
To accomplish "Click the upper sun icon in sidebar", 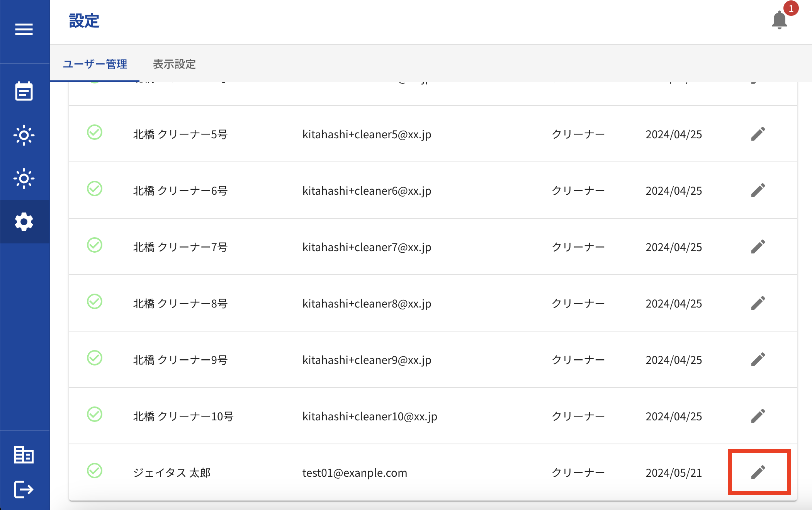I will 24,135.
